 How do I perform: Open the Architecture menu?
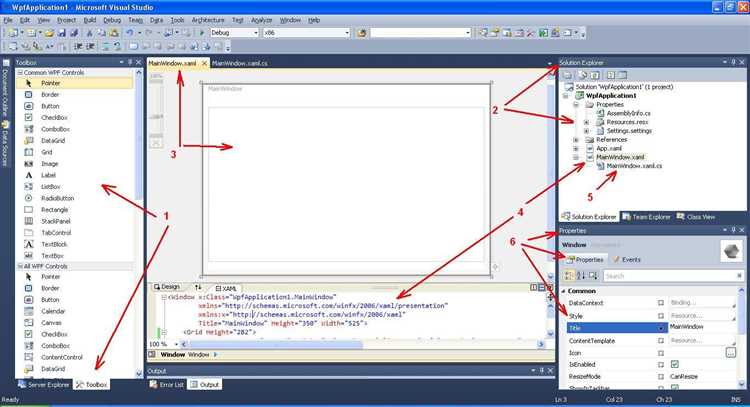coord(208,20)
